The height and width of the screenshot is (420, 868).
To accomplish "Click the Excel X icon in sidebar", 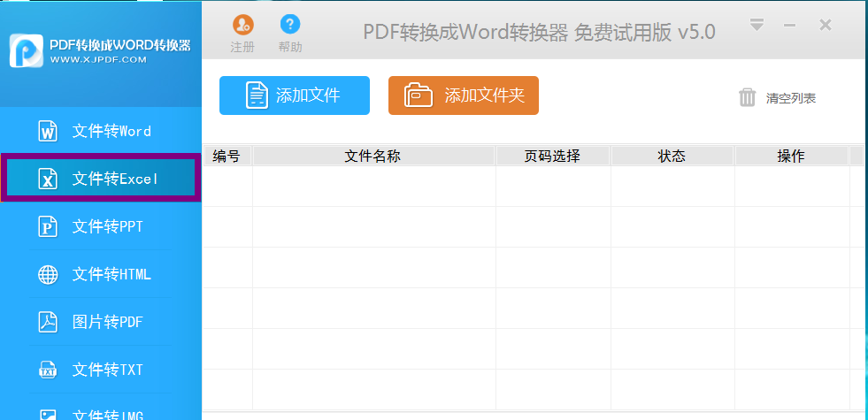I will tap(48, 179).
